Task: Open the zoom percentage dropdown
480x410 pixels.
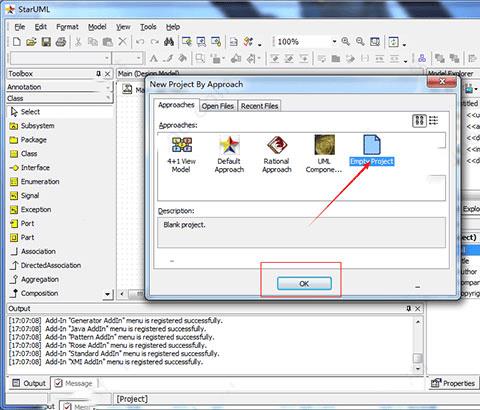Action: click(x=334, y=42)
